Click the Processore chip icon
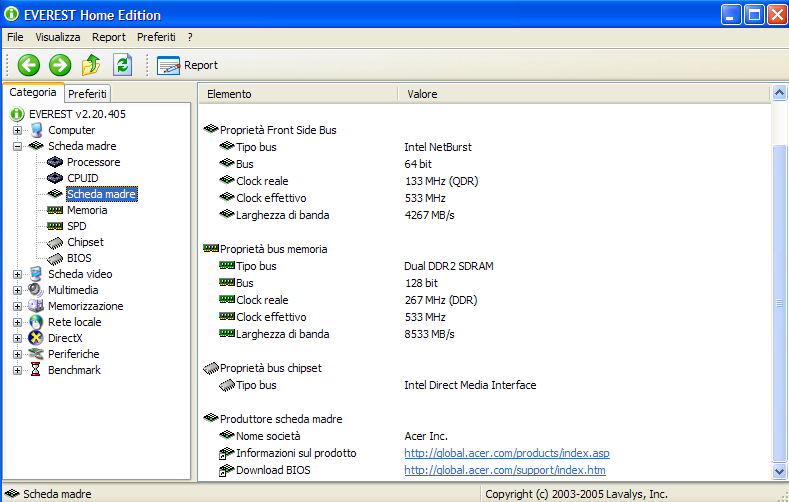Image resolution: width=789 pixels, height=502 pixels. pyautogui.click(x=54, y=162)
